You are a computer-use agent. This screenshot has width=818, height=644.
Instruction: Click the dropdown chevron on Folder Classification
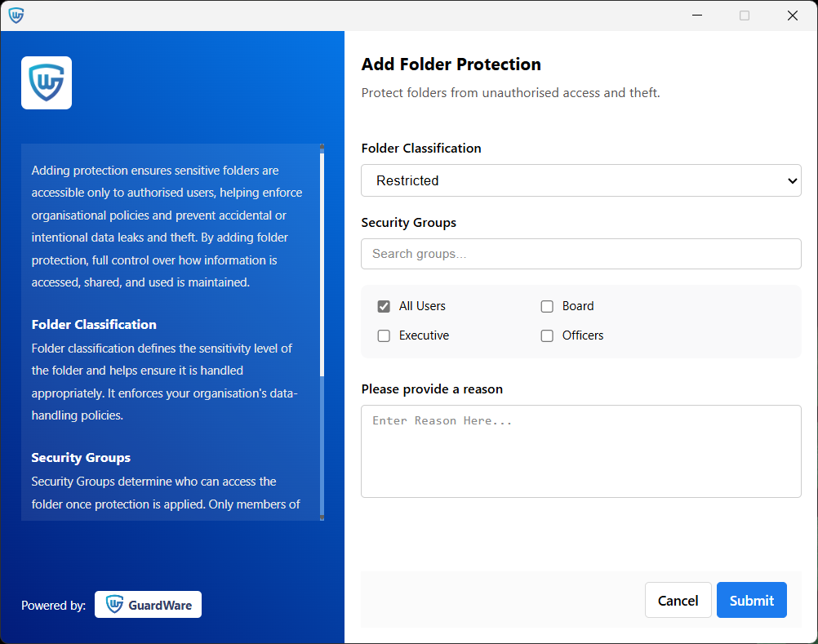pyautogui.click(x=791, y=180)
